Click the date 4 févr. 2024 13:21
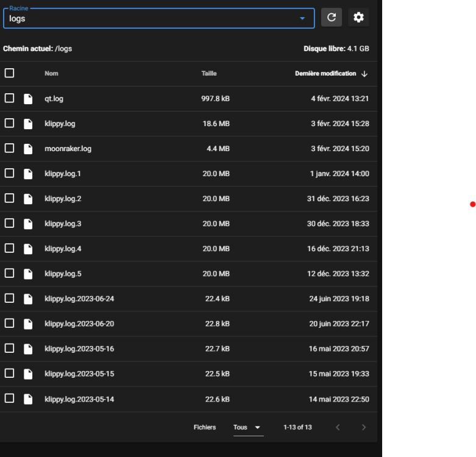This screenshot has height=457, width=476. (339, 99)
